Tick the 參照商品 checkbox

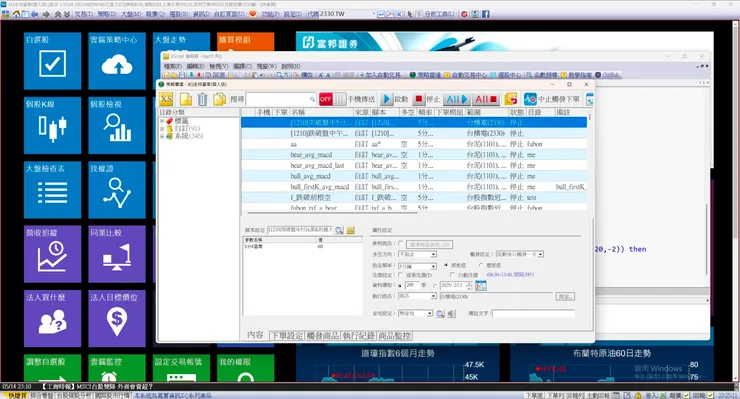click(x=400, y=244)
